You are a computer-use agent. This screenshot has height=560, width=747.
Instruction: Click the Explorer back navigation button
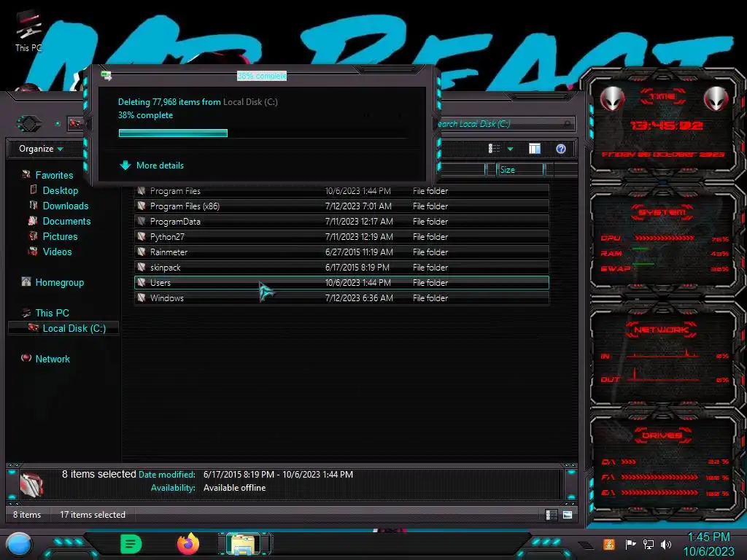pyautogui.click(x=29, y=124)
